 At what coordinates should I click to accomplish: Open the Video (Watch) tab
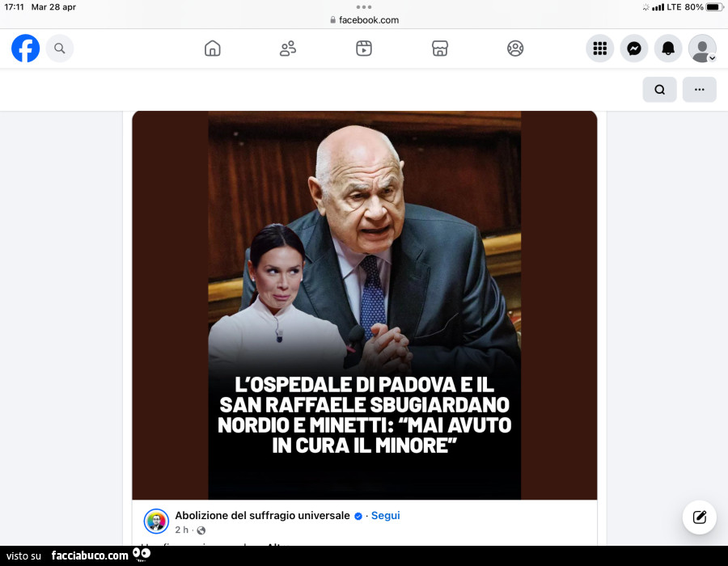tap(364, 49)
